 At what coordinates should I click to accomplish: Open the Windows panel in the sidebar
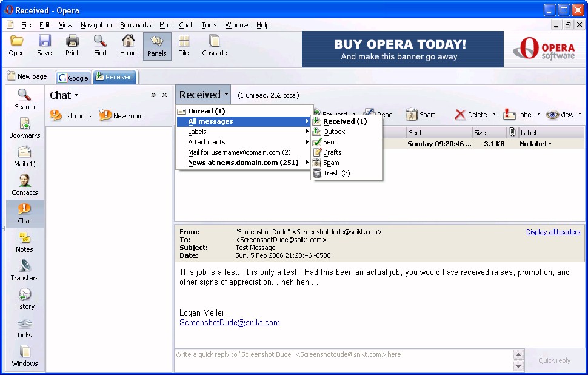pyautogui.click(x=24, y=356)
